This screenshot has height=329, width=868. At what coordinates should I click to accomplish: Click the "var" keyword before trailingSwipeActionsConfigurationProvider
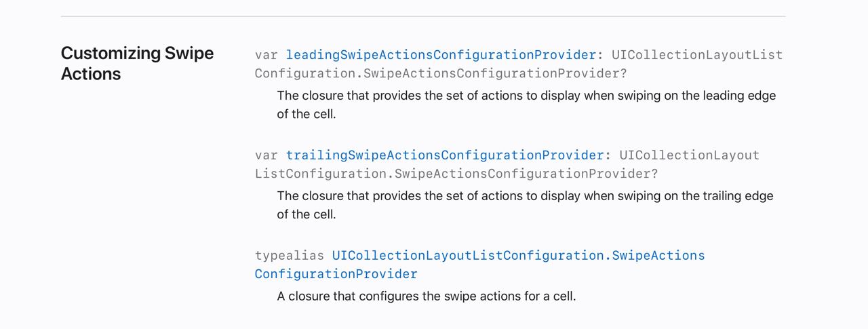coord(267,155)
